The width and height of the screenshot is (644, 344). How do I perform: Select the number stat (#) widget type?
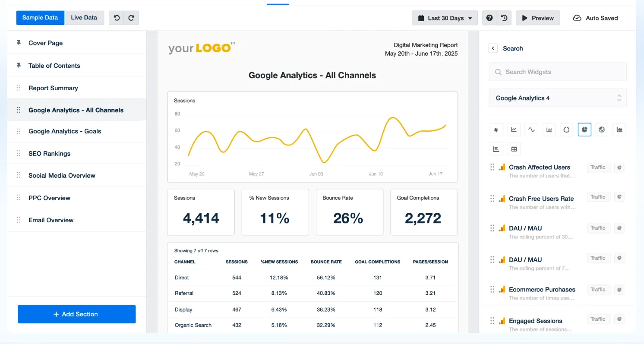(496, 129)
